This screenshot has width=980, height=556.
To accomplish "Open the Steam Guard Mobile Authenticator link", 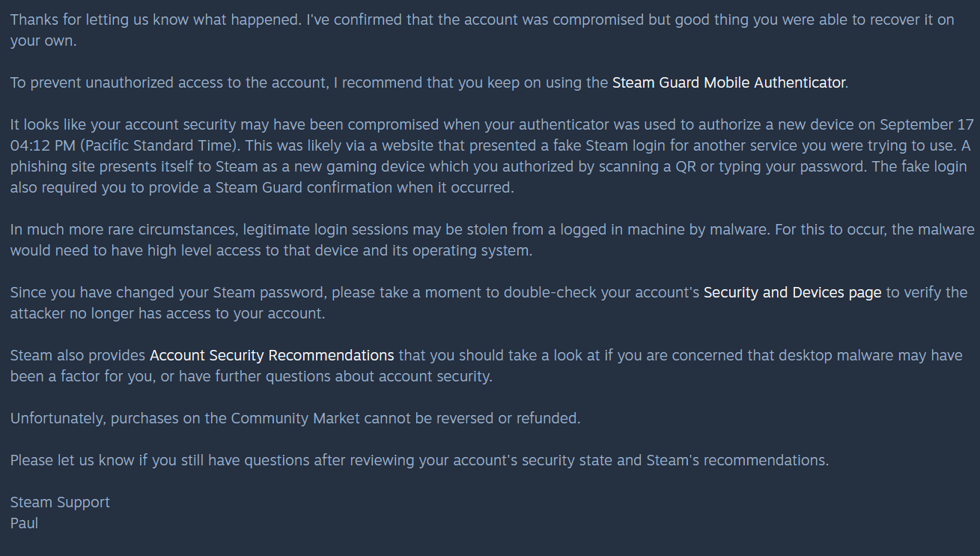I will [x=729, y=82].
